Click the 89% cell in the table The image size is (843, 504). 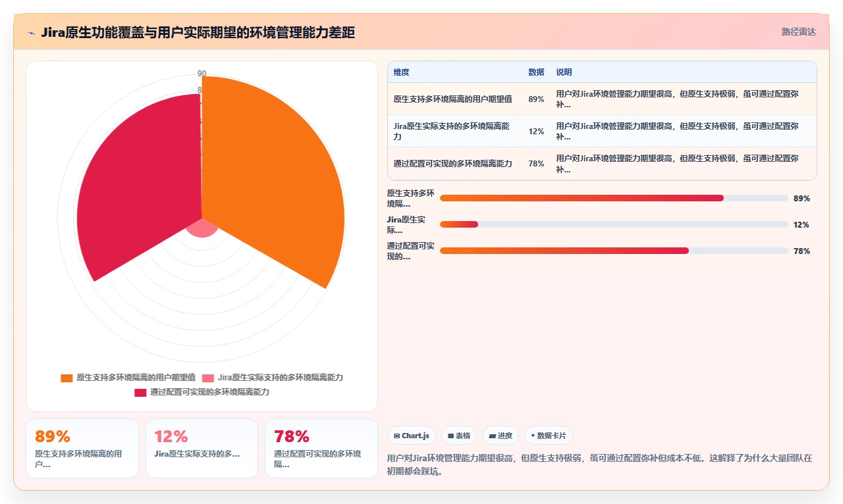(x=536, y=99)
